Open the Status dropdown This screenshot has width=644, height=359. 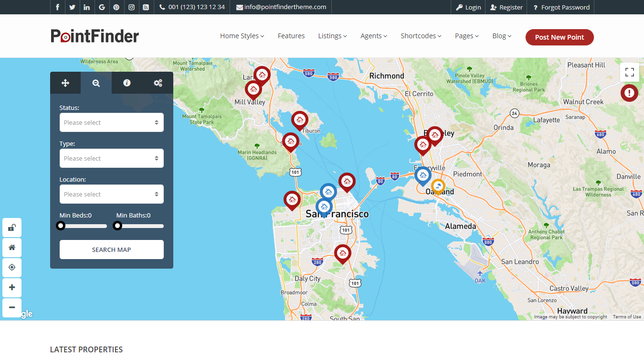tap(111, 122)
